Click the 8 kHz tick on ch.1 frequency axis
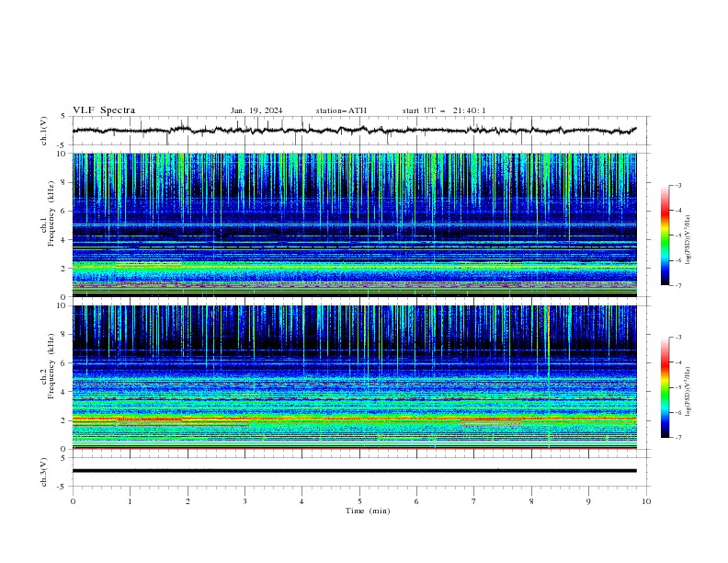The image size is (728, 563). [x=64, y=182]
